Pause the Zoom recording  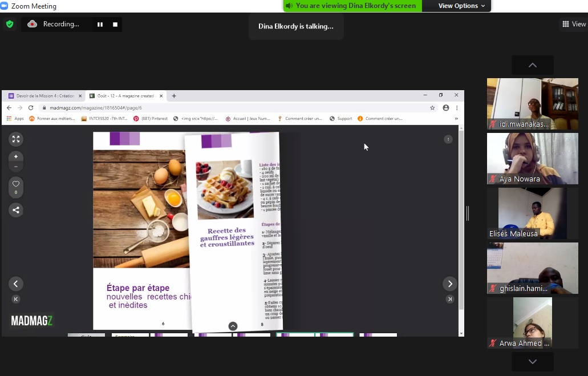(x=100, y=25)
